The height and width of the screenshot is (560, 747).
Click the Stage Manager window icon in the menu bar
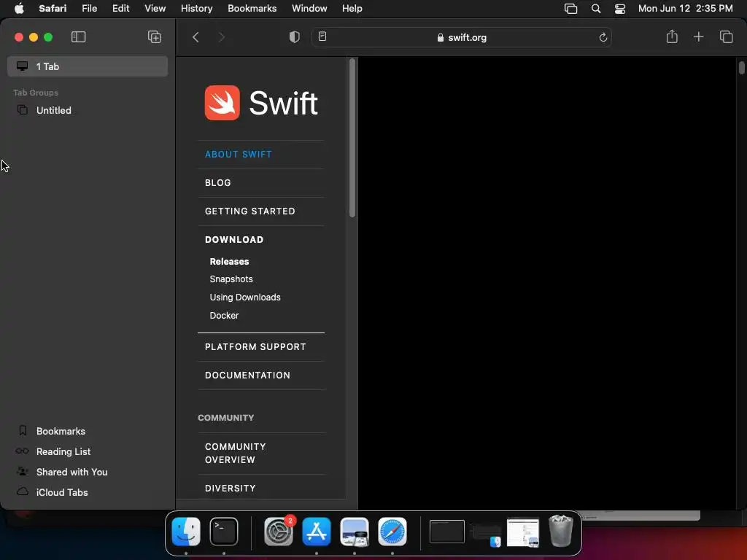tap(570, 9)
